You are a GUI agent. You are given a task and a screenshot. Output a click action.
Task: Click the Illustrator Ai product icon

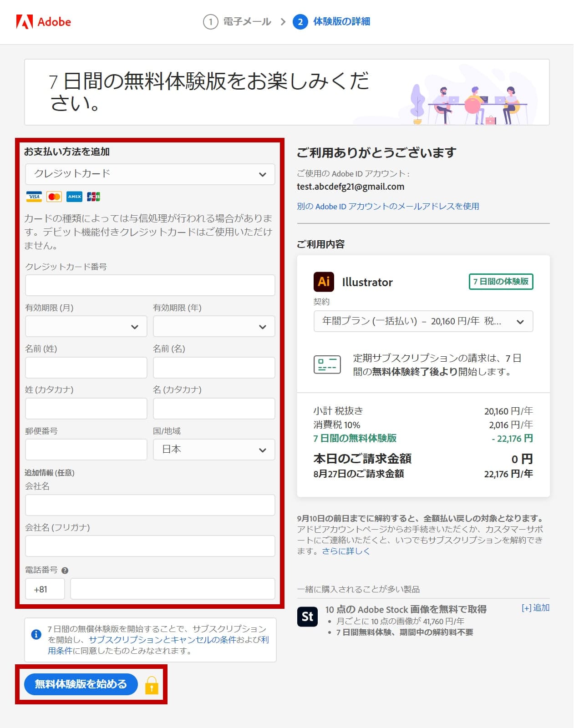(324, 282)
